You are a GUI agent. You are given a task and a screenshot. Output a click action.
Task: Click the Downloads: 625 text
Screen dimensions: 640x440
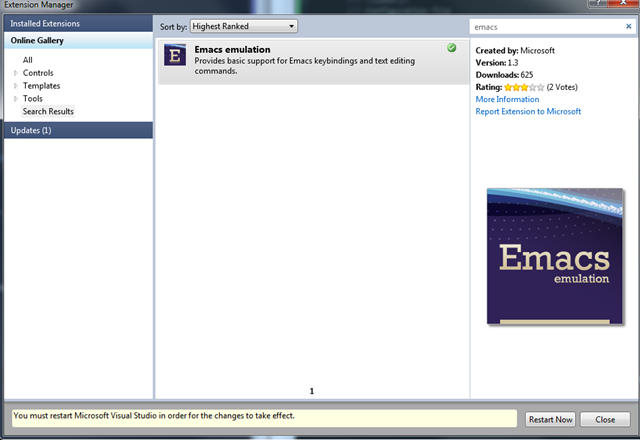point(504,75)
